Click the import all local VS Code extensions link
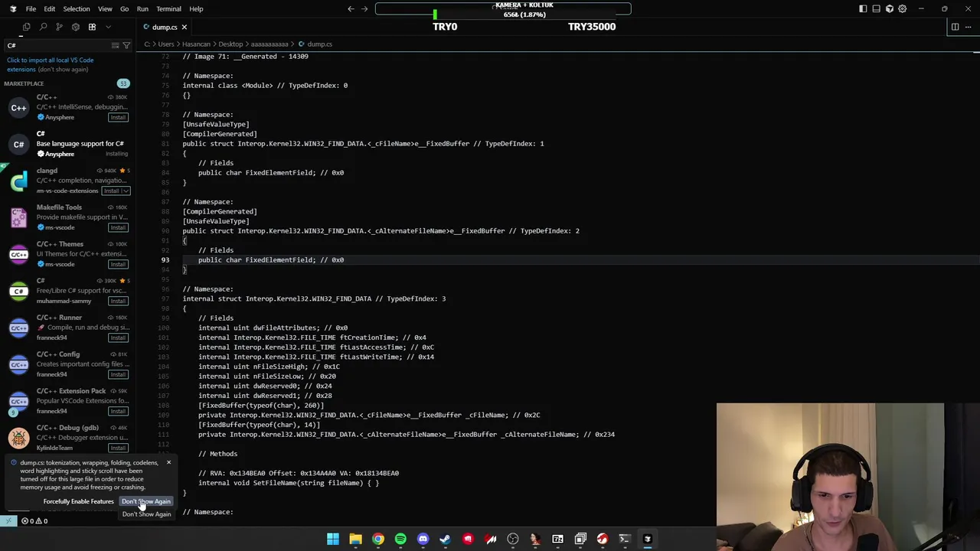The width and height of the screenshot is (980, 551). (x=51, y=64)
